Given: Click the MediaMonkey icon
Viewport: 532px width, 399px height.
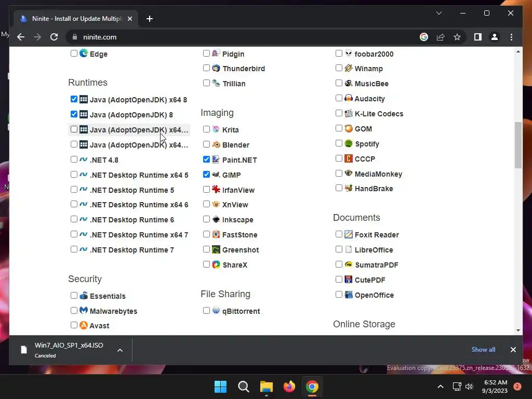Looking at the screenshot, I should click(x=349, y=174).
